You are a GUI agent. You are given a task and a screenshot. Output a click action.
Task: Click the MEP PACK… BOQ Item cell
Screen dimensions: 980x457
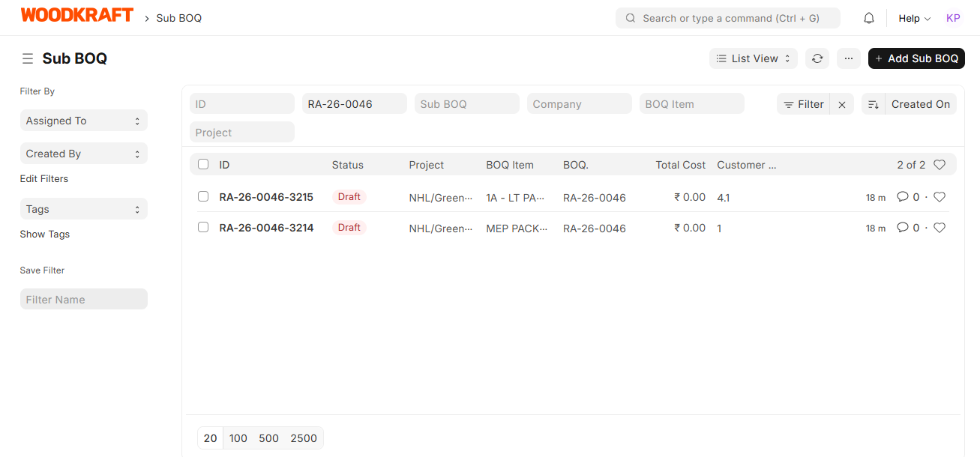pyautogui.click(x=517, y=228)
